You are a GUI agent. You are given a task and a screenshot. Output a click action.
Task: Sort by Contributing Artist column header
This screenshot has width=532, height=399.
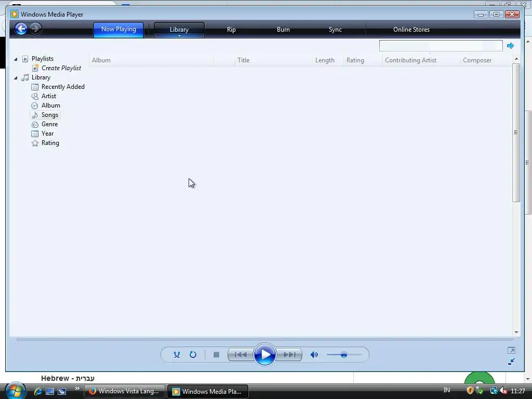point(421,60)
